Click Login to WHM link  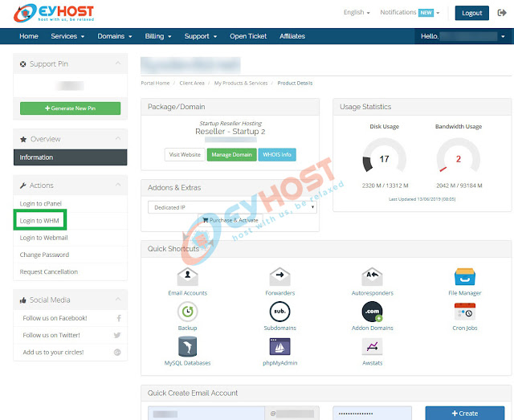click(x=39, y=221)
